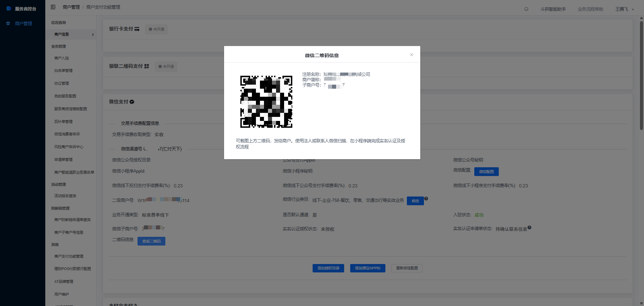This screenshot has width=644, height=306.
Task: Click the 活动管理 section header
Action: coord(58,184)
